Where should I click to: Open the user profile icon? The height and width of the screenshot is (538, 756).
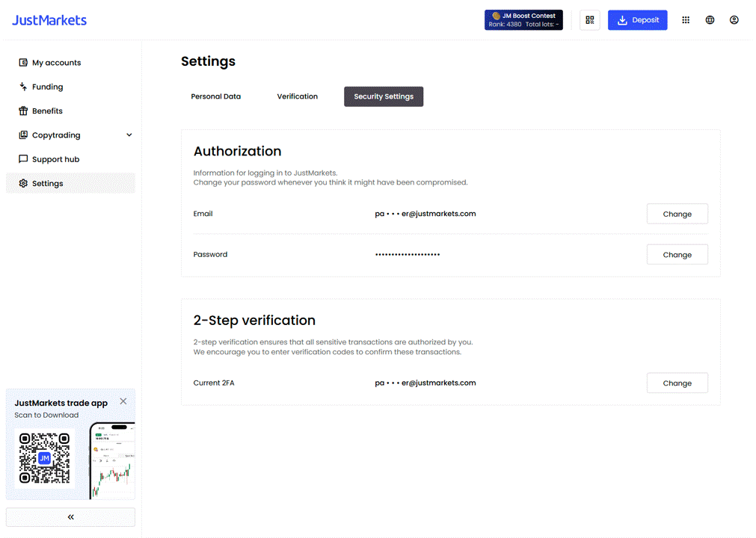(x=734, y=19)
